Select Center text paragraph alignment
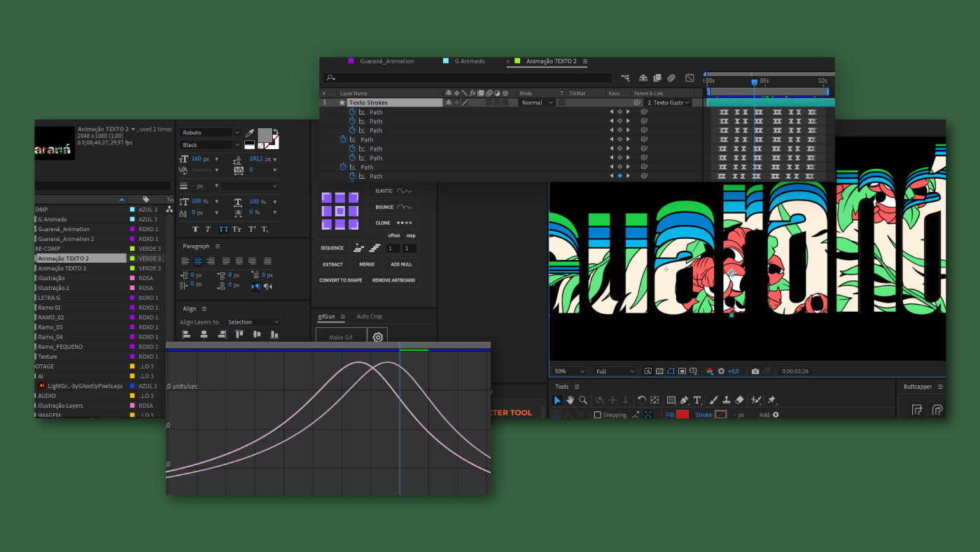The width and height of the screenshot is (980, 552). [198, 261]
